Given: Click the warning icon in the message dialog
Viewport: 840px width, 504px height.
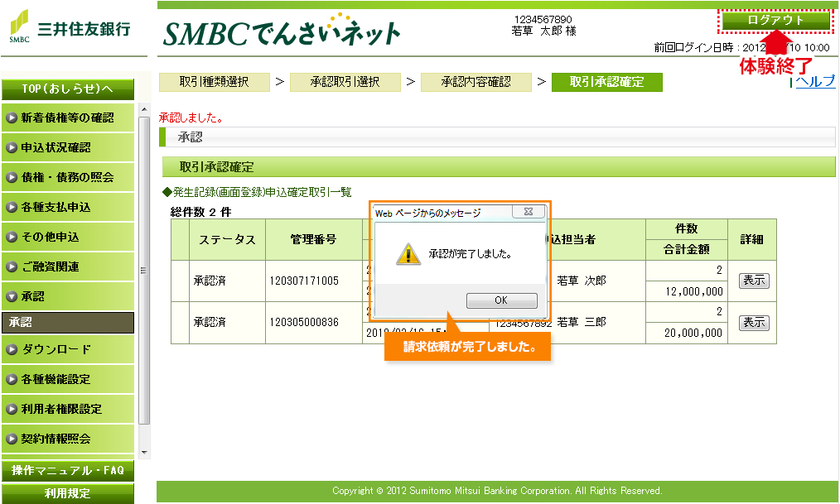Looking at the screenshot, I should pyautogui.click(x=408, y=253).
